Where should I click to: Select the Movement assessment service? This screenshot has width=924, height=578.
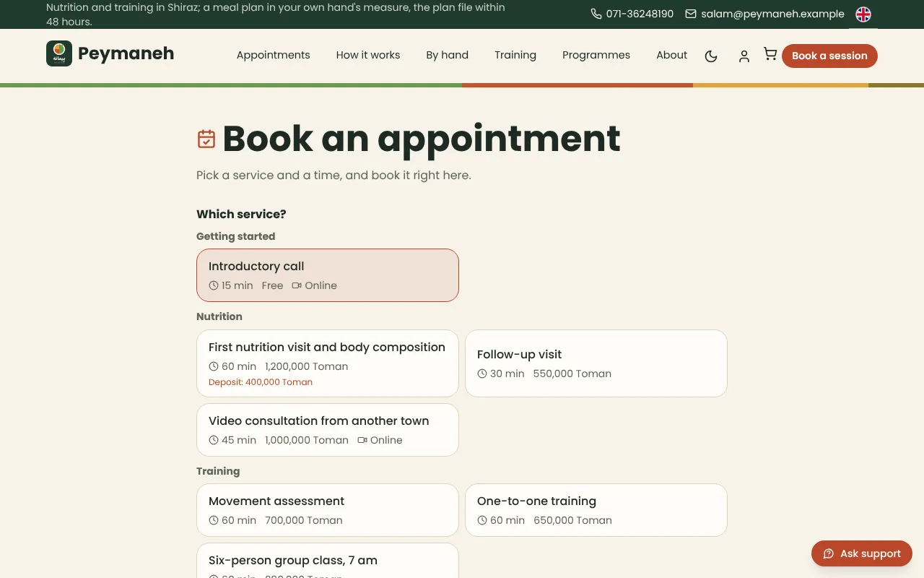tap(328, 510)
